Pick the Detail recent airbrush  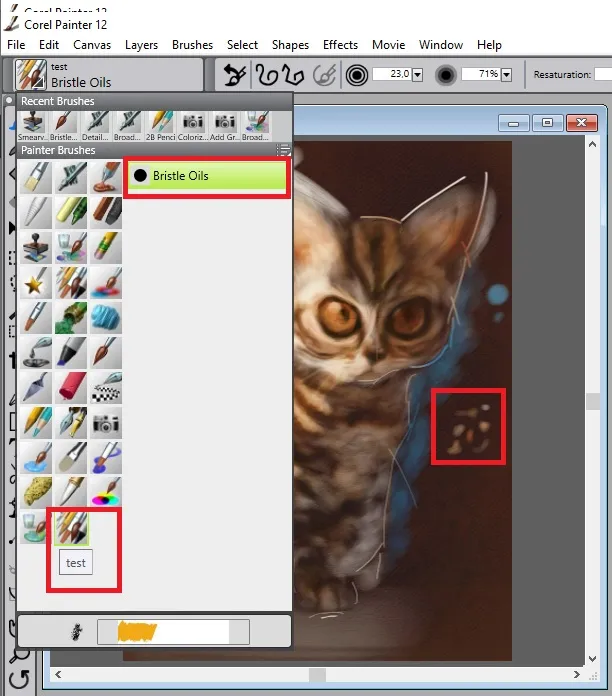click(95, 126)
